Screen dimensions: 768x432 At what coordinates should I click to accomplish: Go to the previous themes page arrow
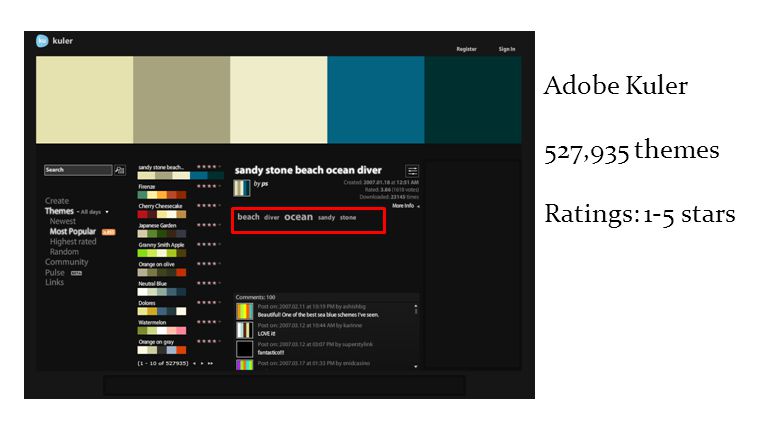[194, 363]
